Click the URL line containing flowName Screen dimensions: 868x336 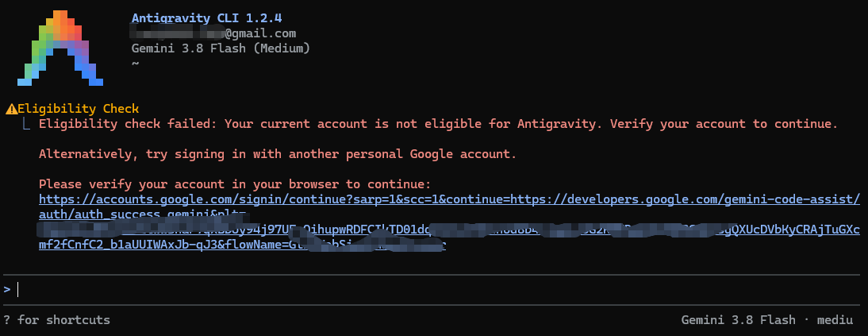pos(243,245)
